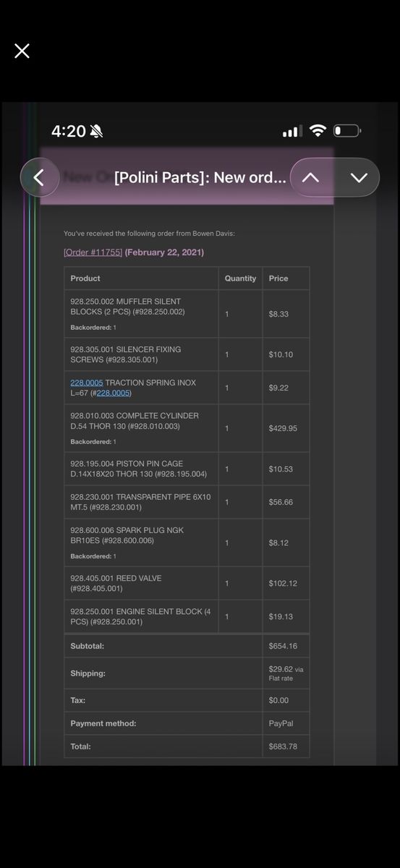Tap the REED VALVE product row
This screenshot has height=868, width=400.
pyautogui.click(x=187, y=583)
